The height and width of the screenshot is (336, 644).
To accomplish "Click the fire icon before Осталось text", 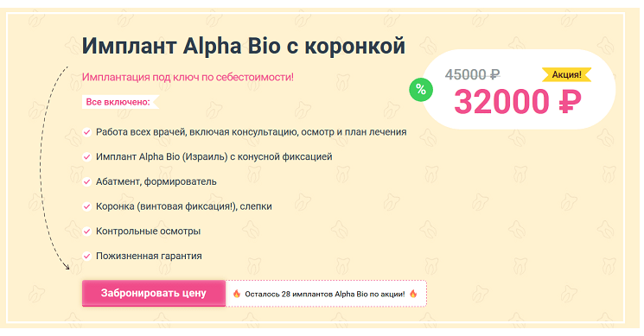I will (237, 294).
